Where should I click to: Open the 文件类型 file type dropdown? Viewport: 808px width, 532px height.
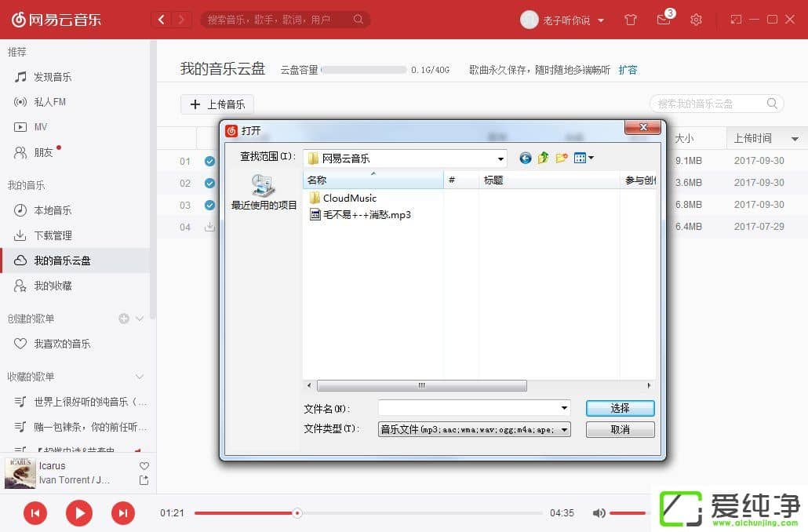pos(564,429)
